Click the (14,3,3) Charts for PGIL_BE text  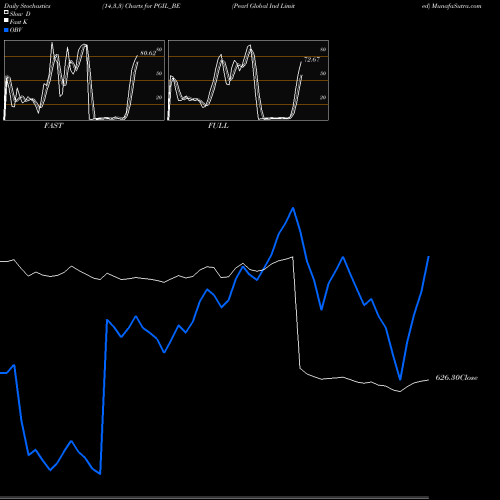tap(141, 6)
